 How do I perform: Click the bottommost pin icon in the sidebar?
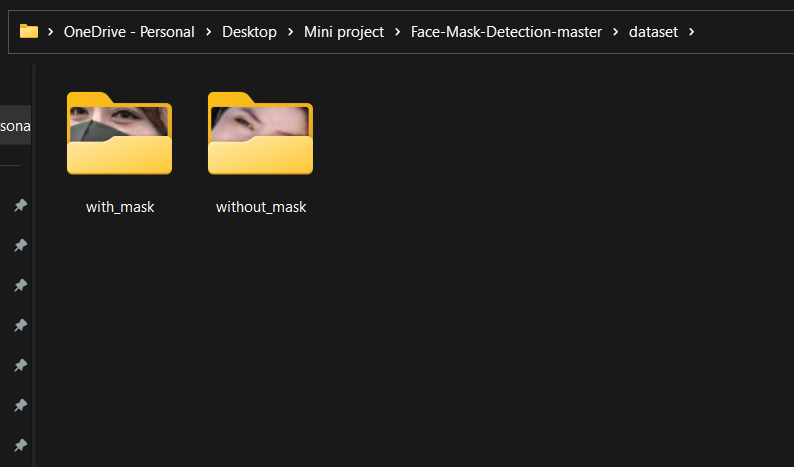(19, 445)
